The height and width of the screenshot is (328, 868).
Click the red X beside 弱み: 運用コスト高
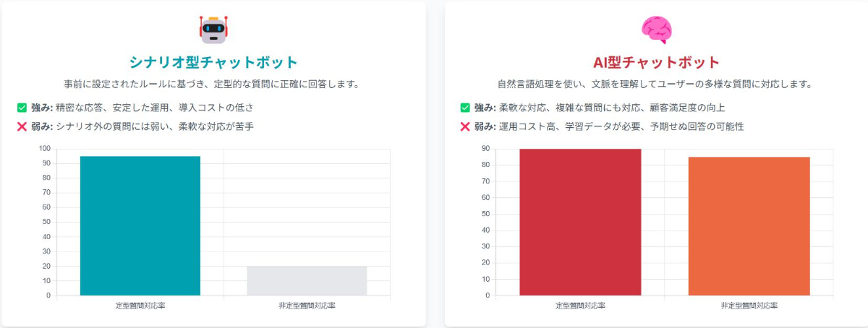coord(465,126)
